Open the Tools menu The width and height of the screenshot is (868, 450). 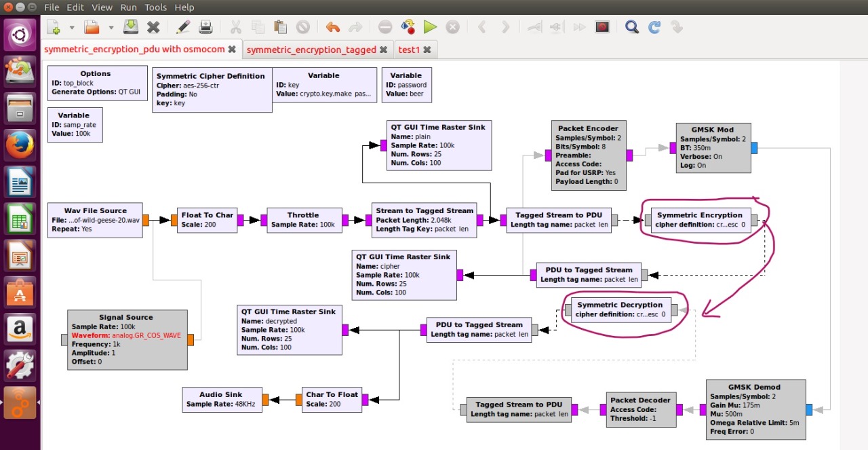(155, 7)
